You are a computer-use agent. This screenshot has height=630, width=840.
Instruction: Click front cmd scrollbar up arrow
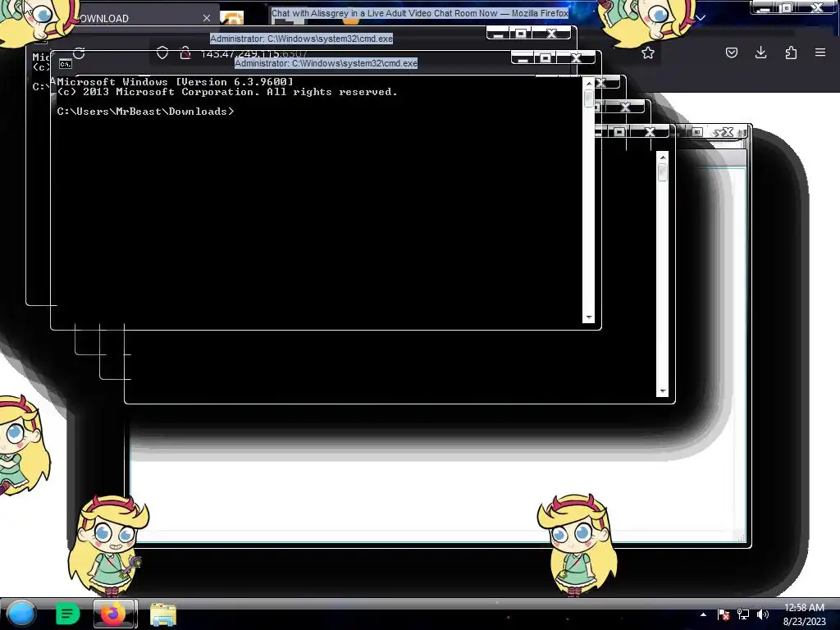(589, 84)
